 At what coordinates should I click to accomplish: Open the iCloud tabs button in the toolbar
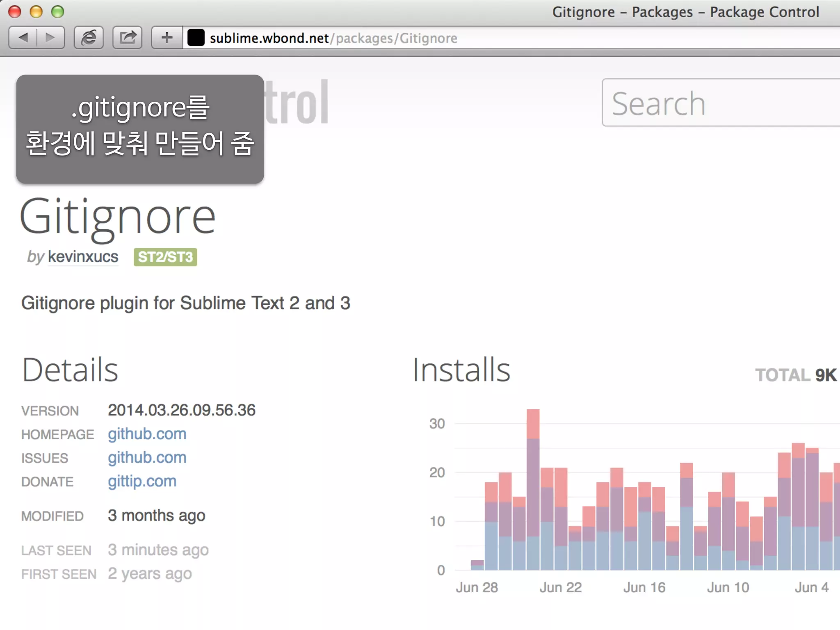click(x=89, y=38)
